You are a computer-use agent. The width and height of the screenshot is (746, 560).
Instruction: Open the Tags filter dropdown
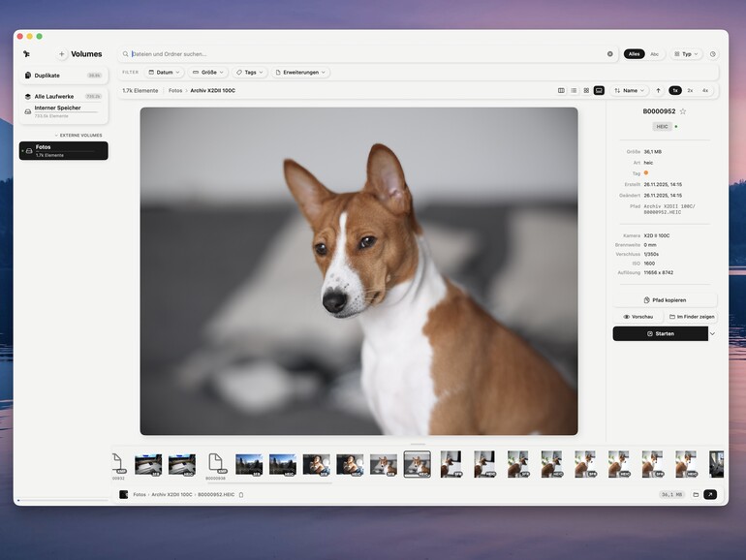[x=250, y=73]
